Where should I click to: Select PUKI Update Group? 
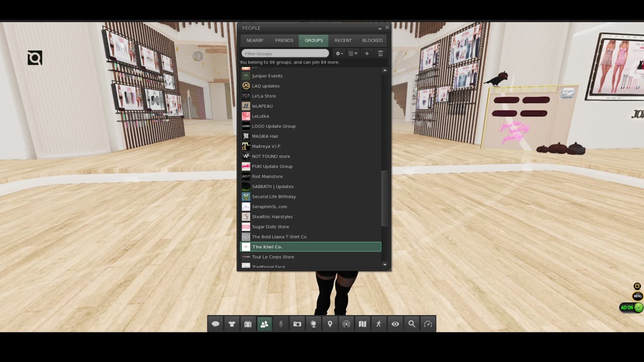point(310,166)
